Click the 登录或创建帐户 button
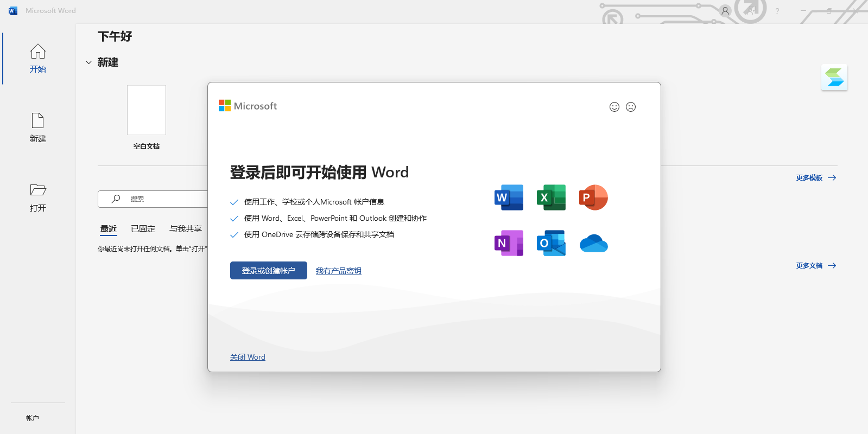The image size is (868, 434). click(x=268, y=271)
